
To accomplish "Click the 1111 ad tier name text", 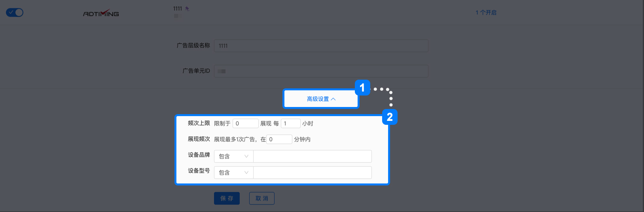I will [x=178, y=8].
